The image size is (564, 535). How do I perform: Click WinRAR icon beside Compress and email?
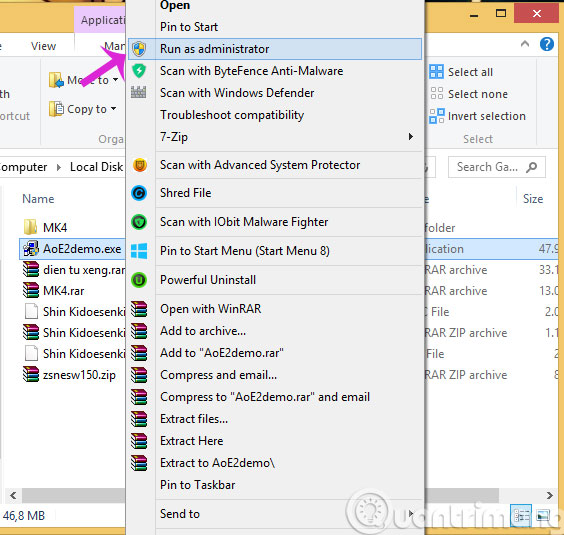139,375
